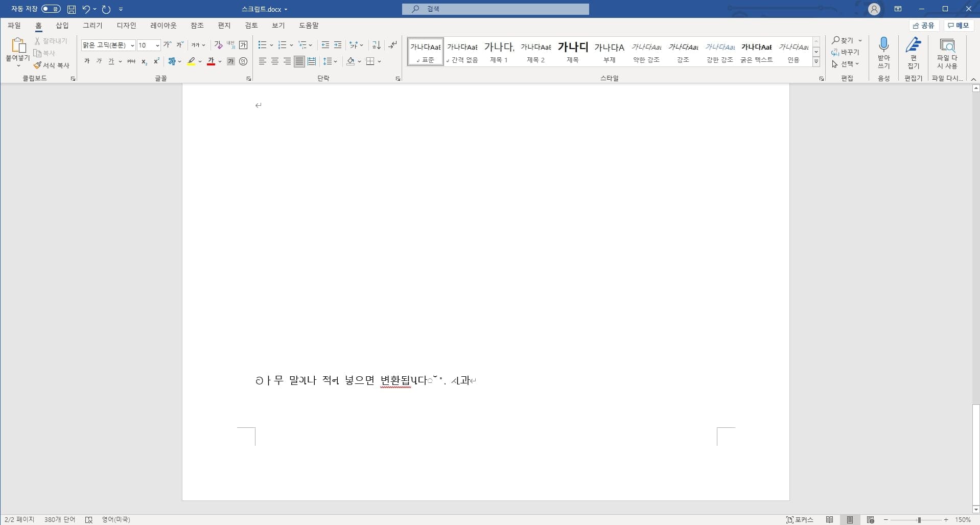Expand the font size dropdown
The width and height of the screenshot is (980, 525).
(x=157, y=45)
